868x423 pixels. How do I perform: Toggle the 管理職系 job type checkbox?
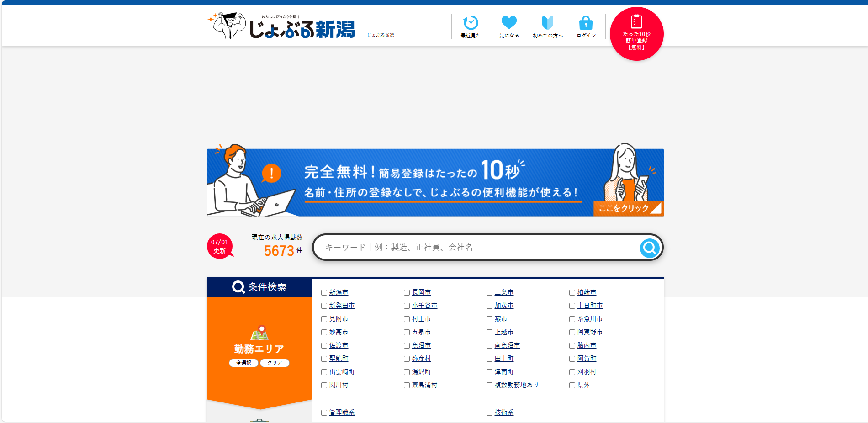point(324,413)
